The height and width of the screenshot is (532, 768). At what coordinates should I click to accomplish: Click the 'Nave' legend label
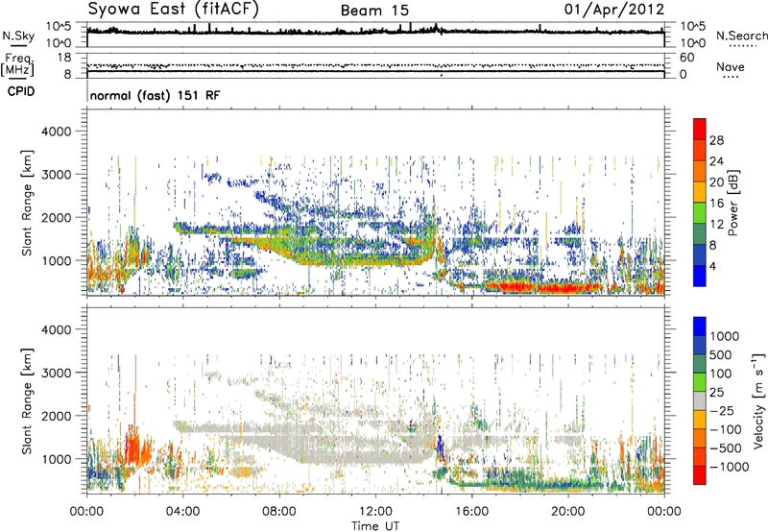point(731,67)
